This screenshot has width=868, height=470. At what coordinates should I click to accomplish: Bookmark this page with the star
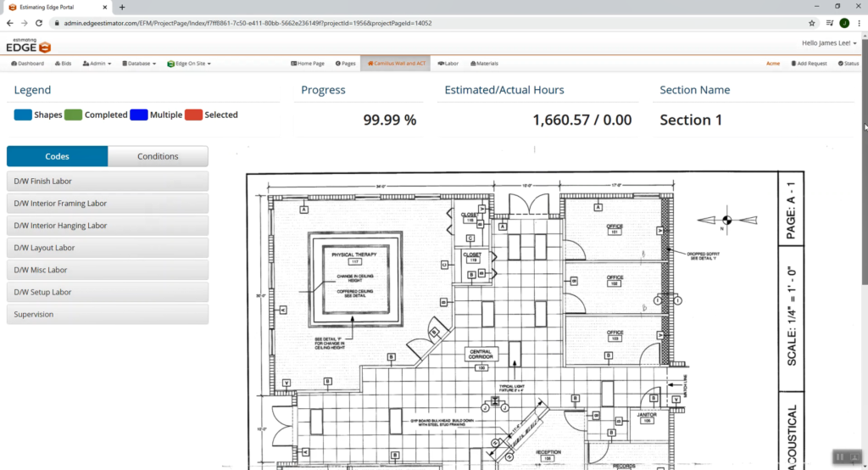812,23
